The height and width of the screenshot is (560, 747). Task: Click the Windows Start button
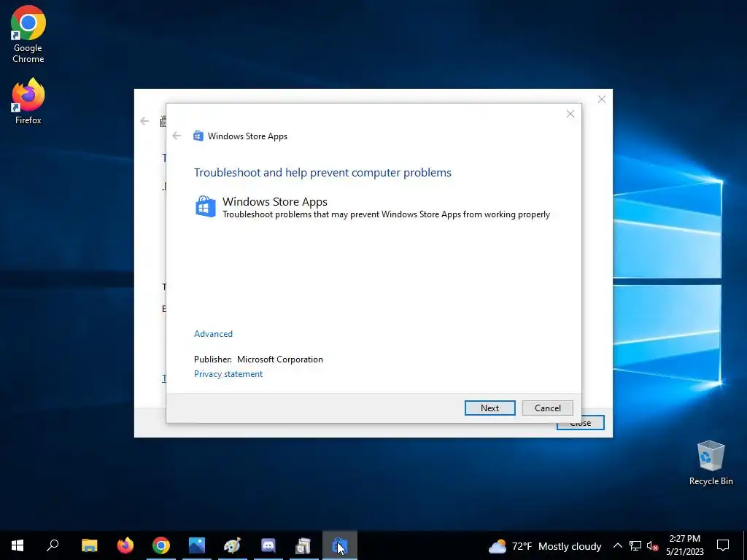pos(18,545)
